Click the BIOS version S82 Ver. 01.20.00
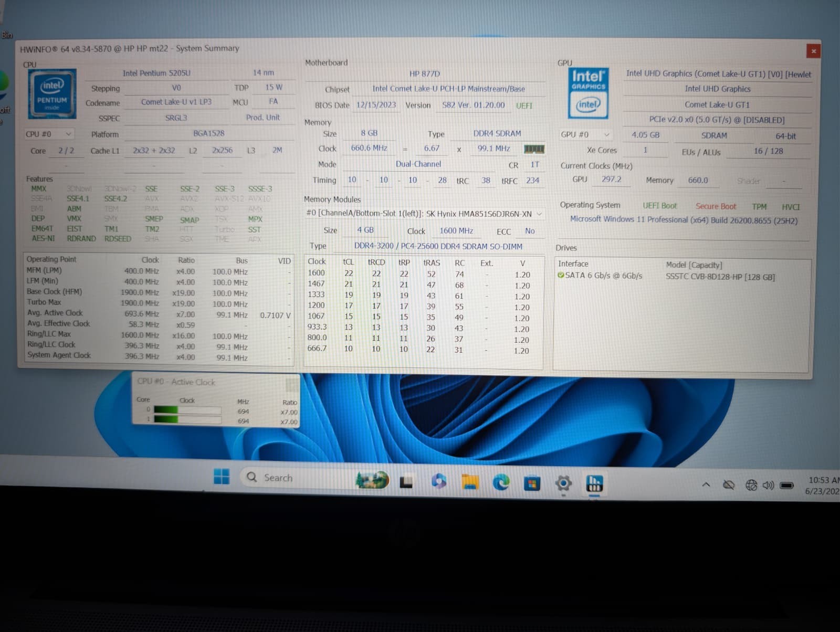Image resolution: width=840 pixels, height=632 pixels. point(473,105)
